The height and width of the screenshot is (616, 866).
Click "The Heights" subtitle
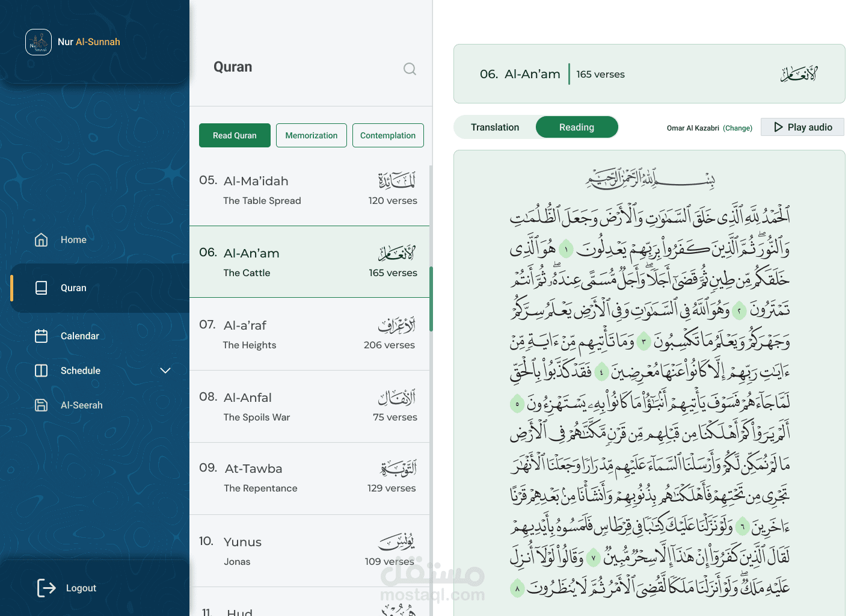[x=250, y=345]
